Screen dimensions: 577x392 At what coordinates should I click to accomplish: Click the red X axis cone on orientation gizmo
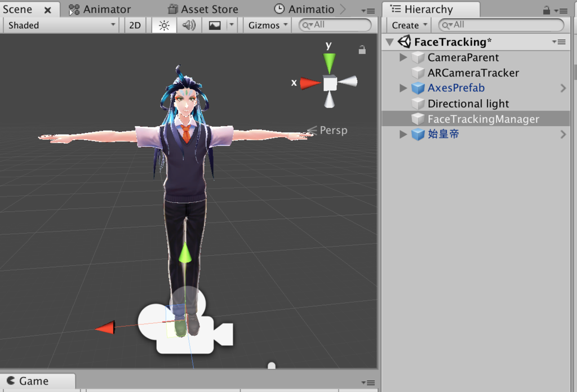(310, 83)
